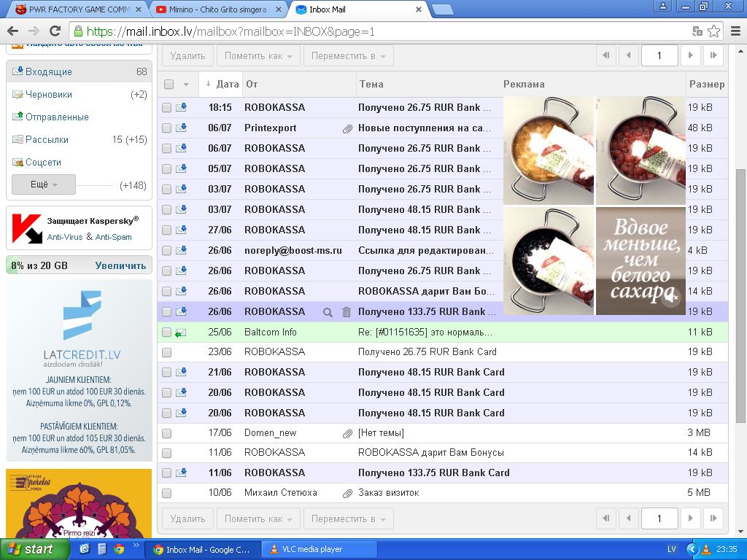Select the checkbox for the noreply@boost-ms.ru email
747x560 pixels.
pos(166,251)
